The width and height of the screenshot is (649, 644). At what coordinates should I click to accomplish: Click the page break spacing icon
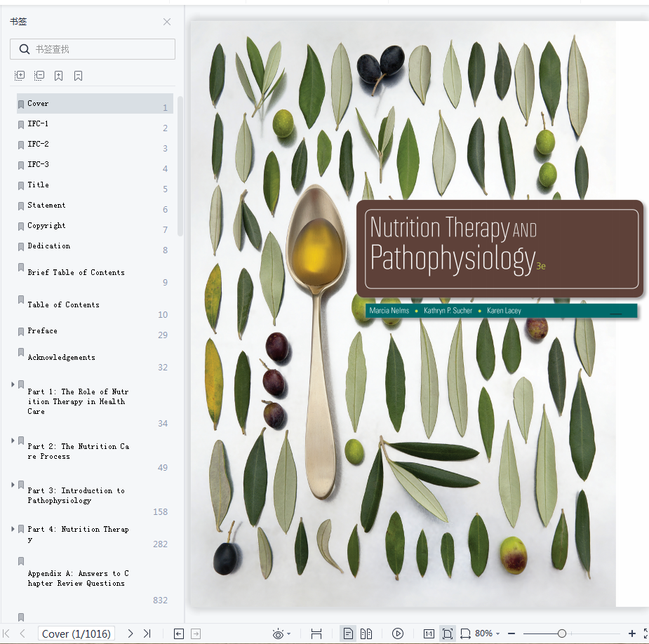(x=316, y=633)
